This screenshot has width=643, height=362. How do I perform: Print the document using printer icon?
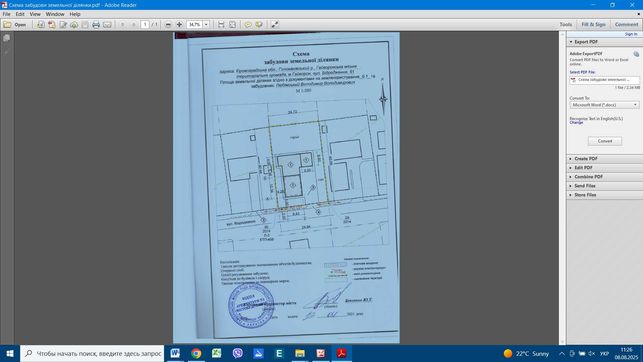coord(96,25)
